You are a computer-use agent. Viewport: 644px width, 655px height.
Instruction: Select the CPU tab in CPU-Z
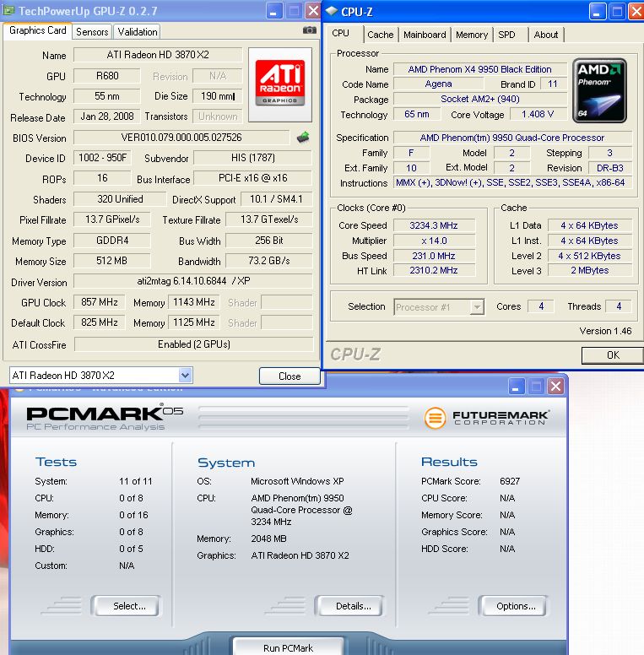tap(341, 34)
